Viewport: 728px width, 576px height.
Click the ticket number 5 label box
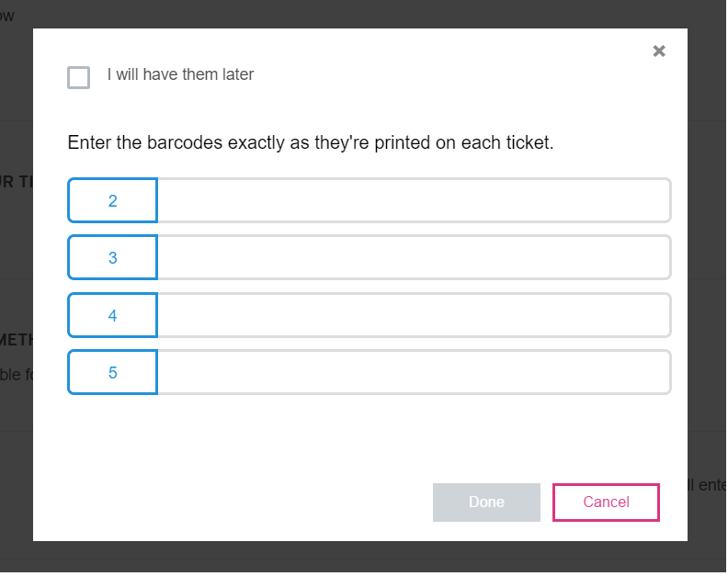pos(112,373)
